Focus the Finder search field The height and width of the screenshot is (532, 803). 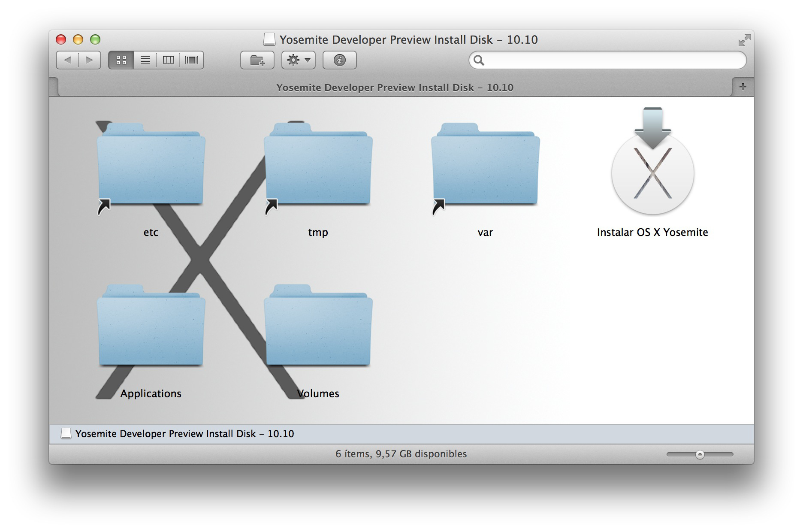point(608,60)
